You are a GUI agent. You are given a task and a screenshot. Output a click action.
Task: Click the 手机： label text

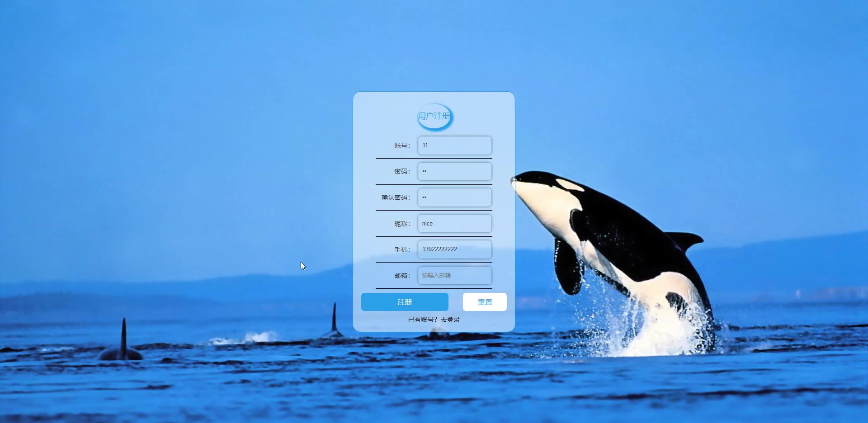click(x=402, y=249)
